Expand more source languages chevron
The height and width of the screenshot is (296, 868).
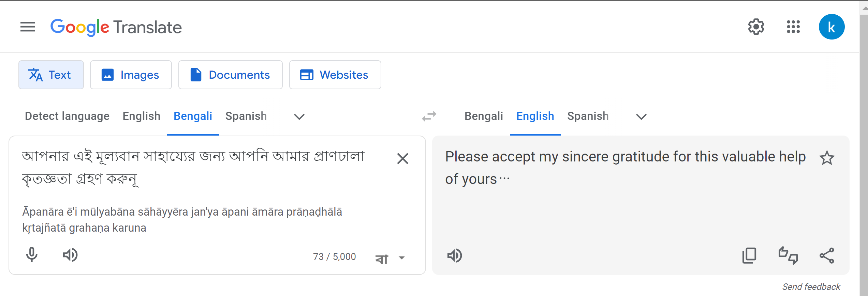[x=299, y=116]
